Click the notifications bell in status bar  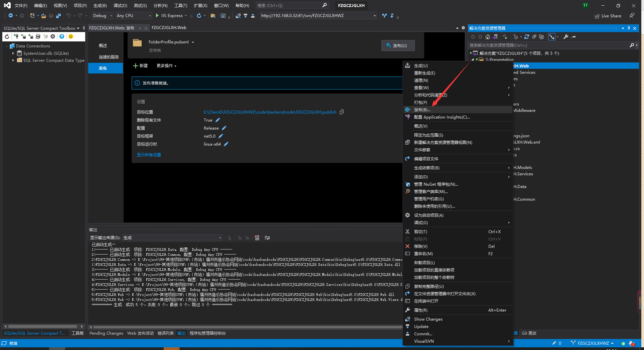[x=631, y=343]
